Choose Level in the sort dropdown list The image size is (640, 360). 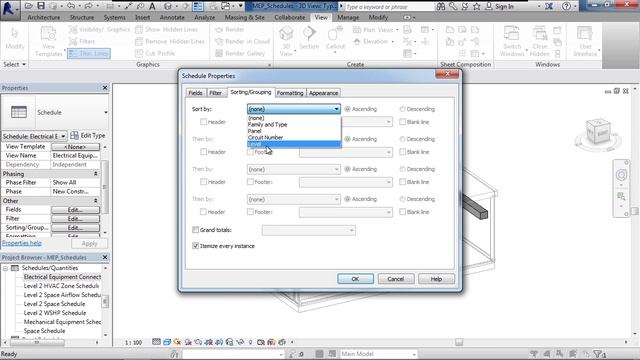294,144
